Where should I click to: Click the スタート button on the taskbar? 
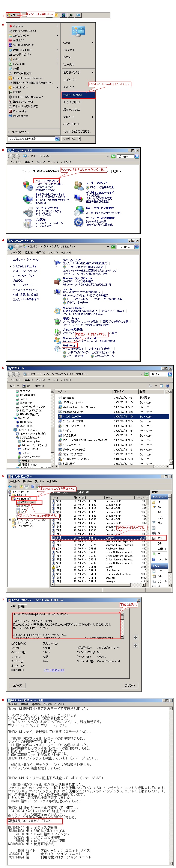14,15
